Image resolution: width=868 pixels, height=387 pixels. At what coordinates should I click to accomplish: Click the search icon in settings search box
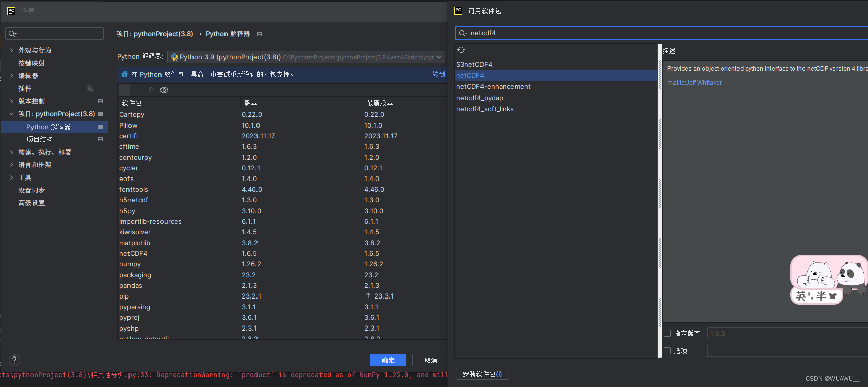pos(12,34)
